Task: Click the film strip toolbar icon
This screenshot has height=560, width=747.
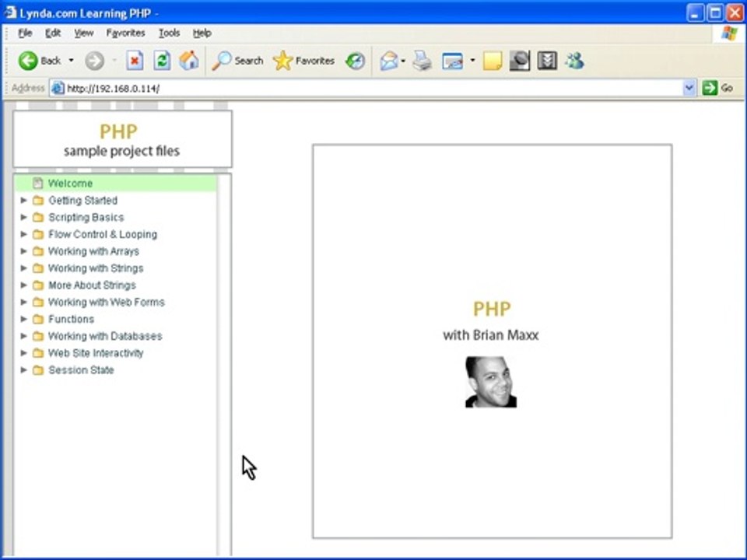Action: click(547, 61)
